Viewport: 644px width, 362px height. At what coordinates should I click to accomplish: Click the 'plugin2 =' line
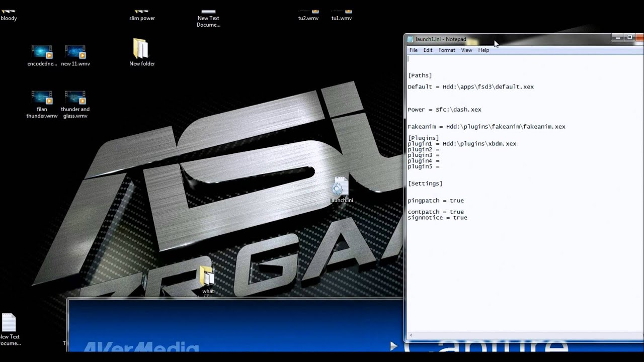click(424, 149)
